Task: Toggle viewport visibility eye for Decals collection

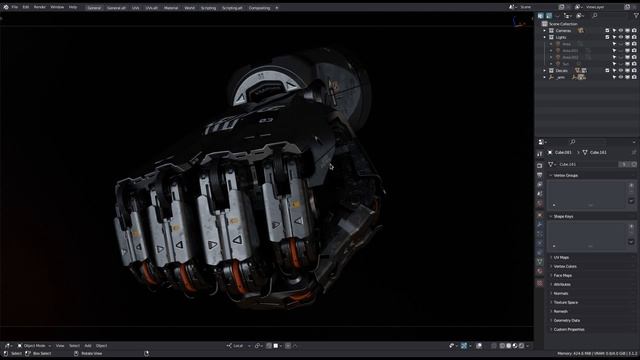Action: click(621, 71)
